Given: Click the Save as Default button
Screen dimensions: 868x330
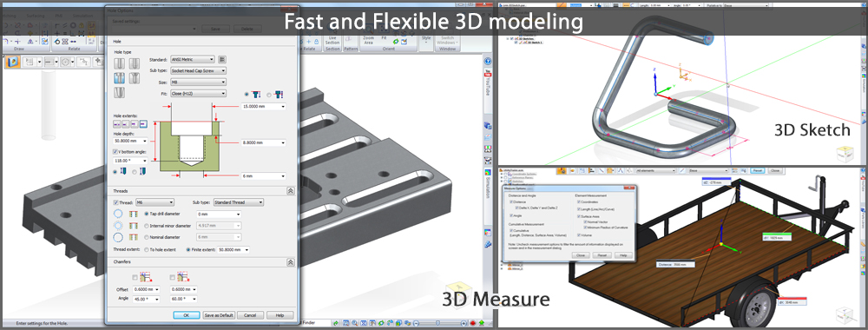Looking at the screenshot, I should click(220, 315).
